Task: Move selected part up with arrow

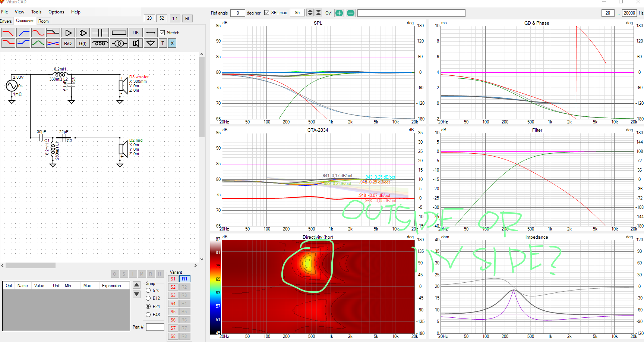Action: pos(137,285)
